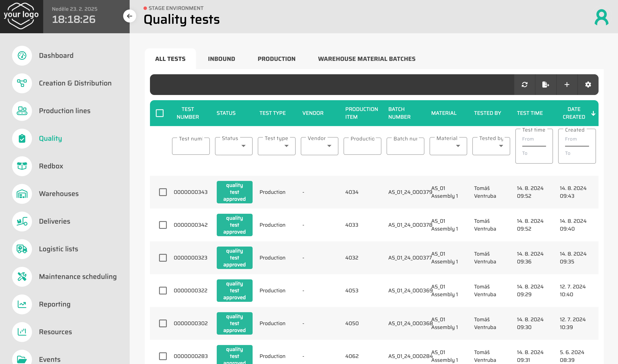Open the Maintenance scheduling icon
This screenshot has width=618, height=364.
click(x=22, y=277)
